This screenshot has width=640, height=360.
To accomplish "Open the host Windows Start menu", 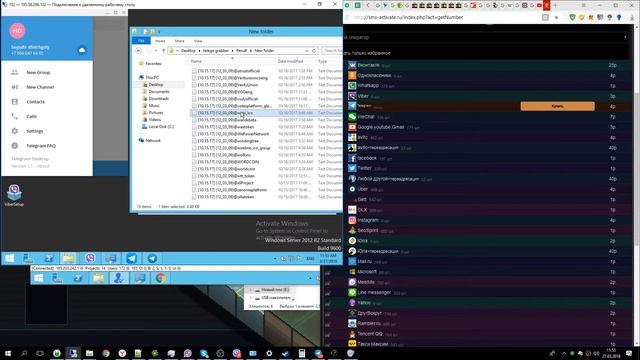I will pyautogui.click(x=8, y=353).
